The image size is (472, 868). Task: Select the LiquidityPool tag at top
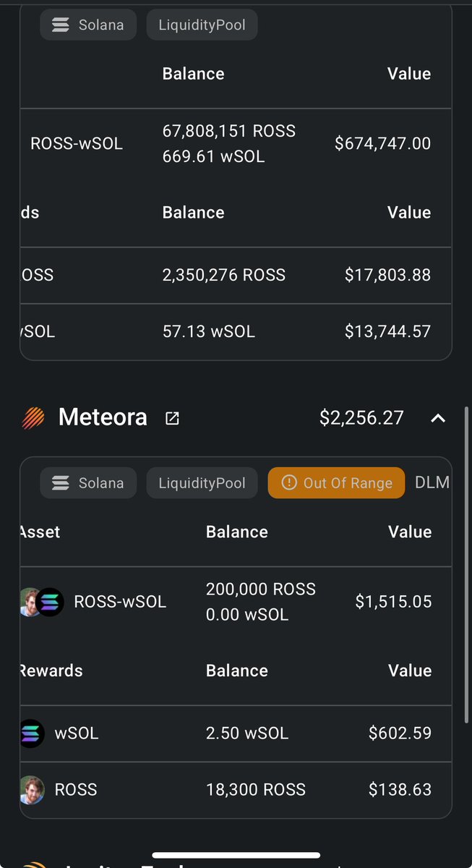(x=202, y=25)
